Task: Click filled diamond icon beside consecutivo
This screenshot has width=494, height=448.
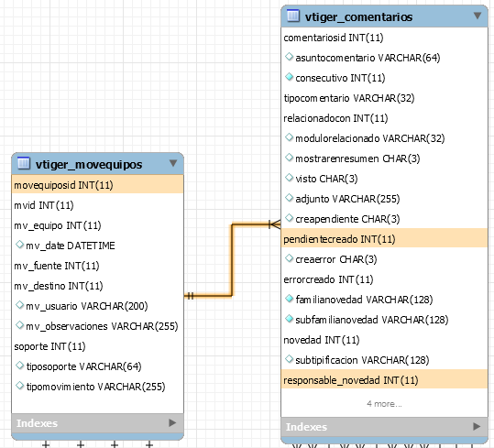Action: coord(289,77)
